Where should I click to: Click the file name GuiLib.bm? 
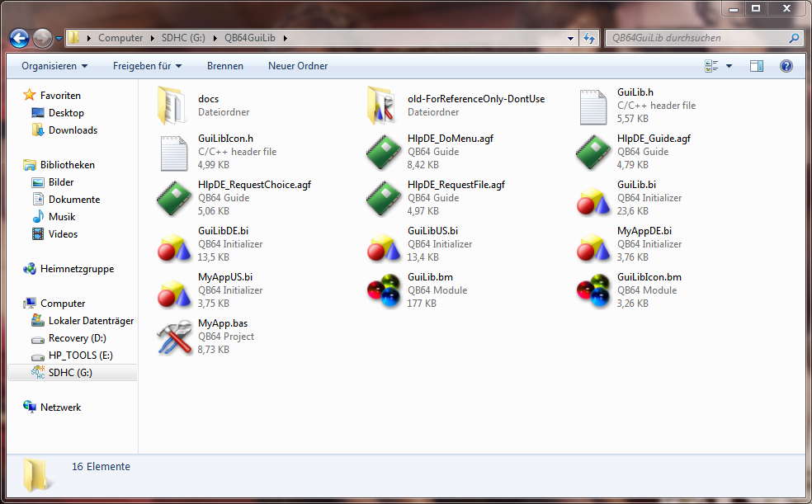[430, 277]
